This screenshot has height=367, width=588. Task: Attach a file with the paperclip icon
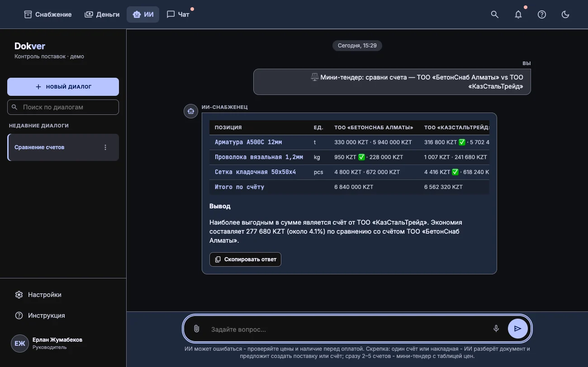(196, 329)
